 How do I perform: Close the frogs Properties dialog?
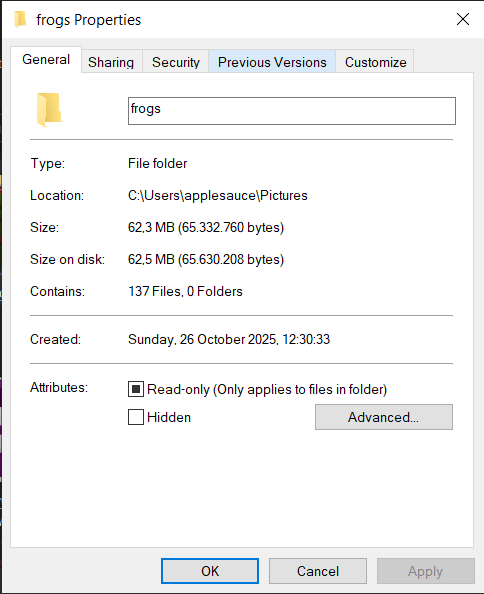(x=463, y=19)
